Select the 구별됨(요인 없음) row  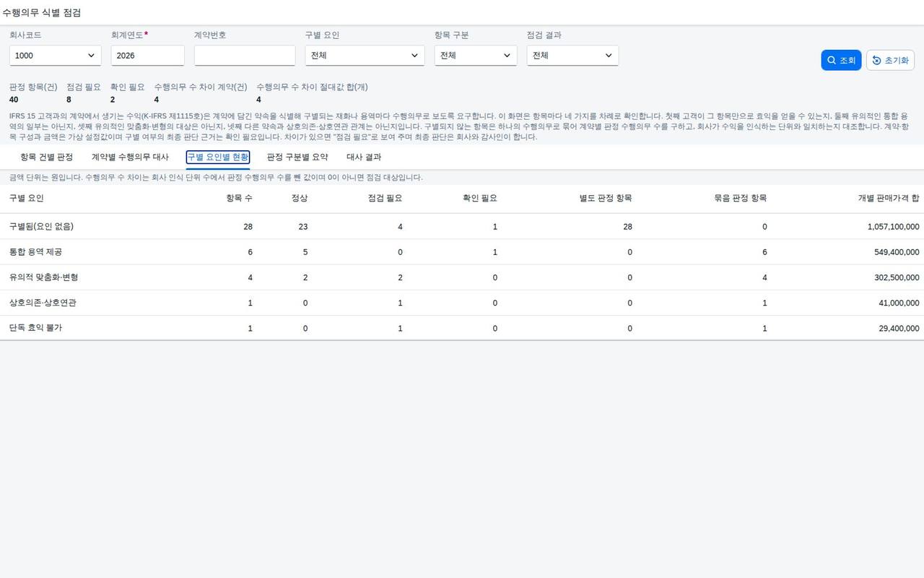(462, 226)
